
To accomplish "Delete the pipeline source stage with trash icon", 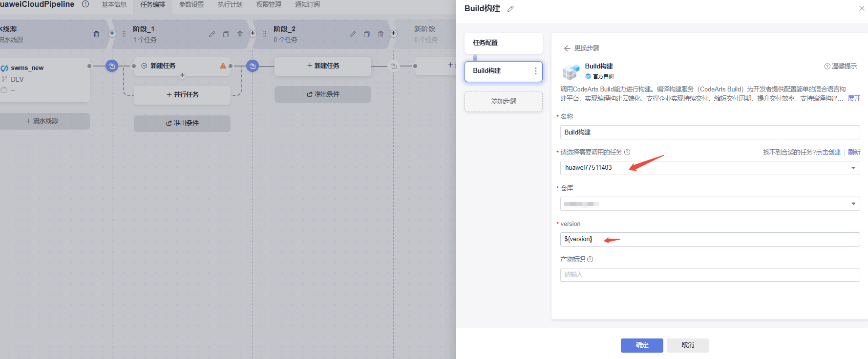I will 96,34.
